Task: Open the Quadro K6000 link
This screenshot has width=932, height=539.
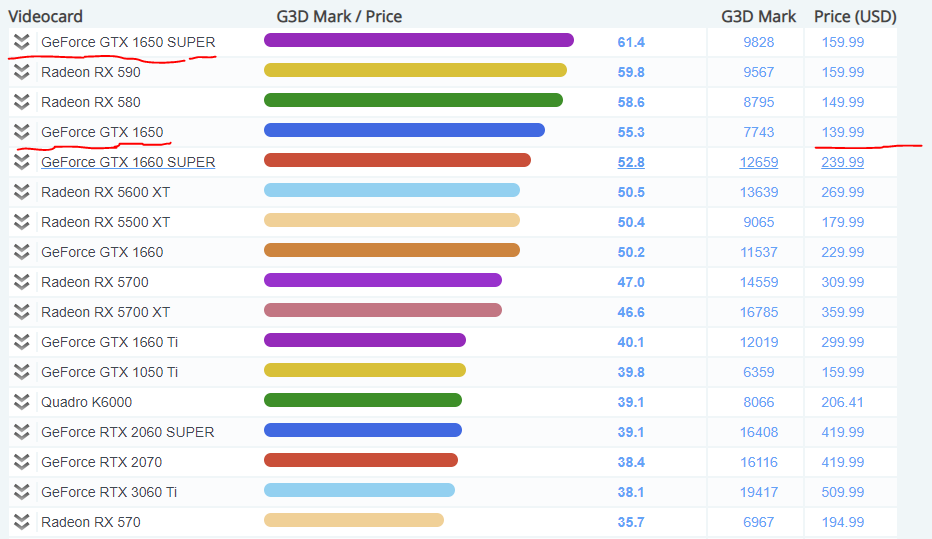Action: pyautogui.click(x=86, y=402)
